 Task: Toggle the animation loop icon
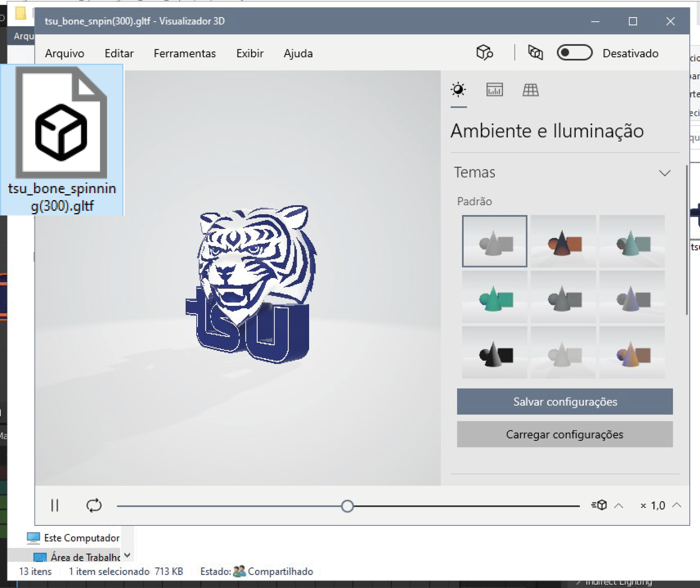[94, 505]
